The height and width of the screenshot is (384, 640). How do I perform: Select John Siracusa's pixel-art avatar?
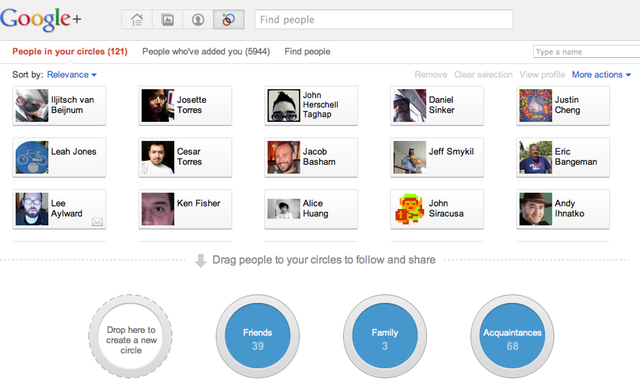pos(410,209)
